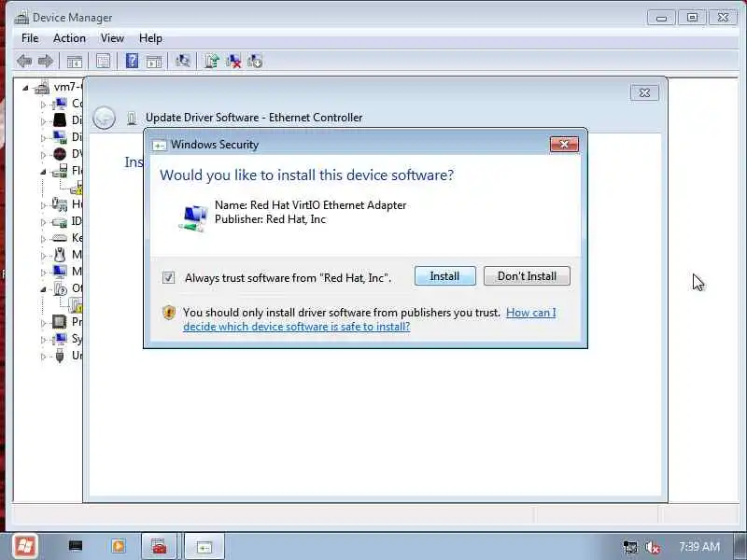Screen dimensions: 747x560
Task: Click the Back arrow in Device Manager toolbar
Action: 24,61
